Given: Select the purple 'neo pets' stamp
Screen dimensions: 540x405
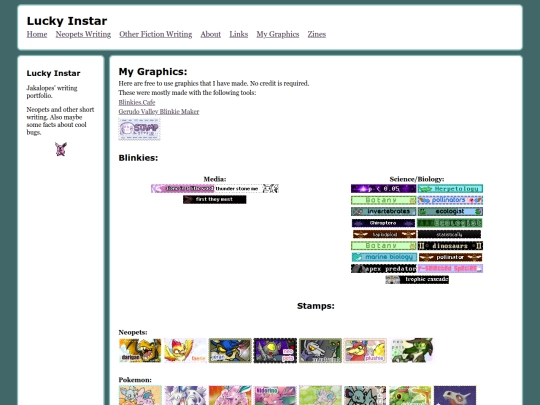Looking at the screenshot, I should (275, 351).
